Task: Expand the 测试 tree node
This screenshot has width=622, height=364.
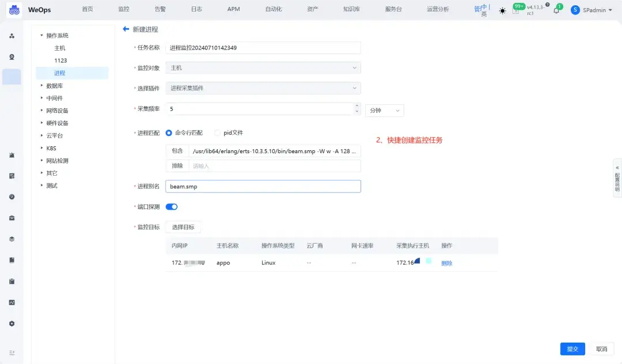Action: tap(41, 185)
